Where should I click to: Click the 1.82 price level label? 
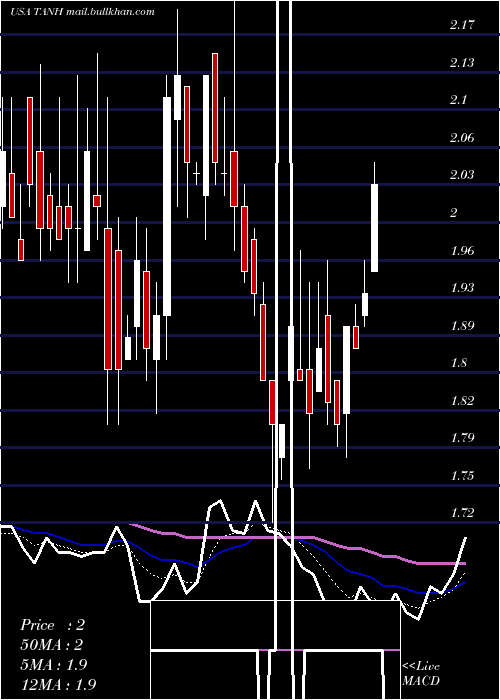pyautogui.click(x=461, y=400)
